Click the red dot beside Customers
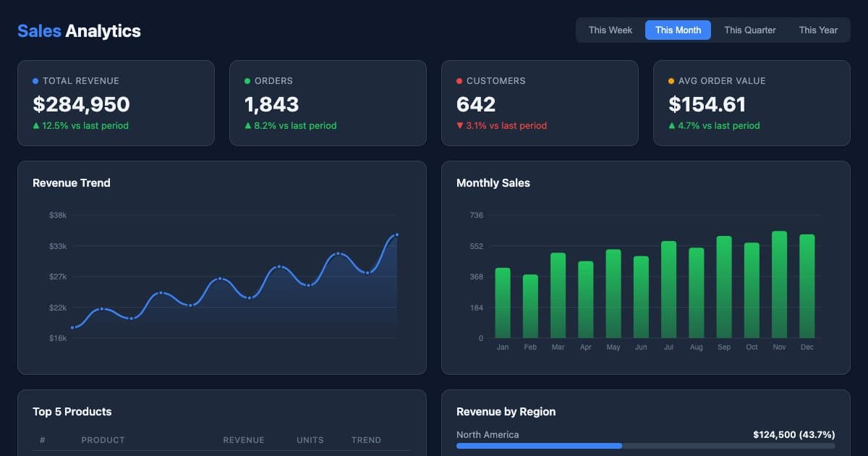This screenshot has width=868, height=456. coord(459,81)
